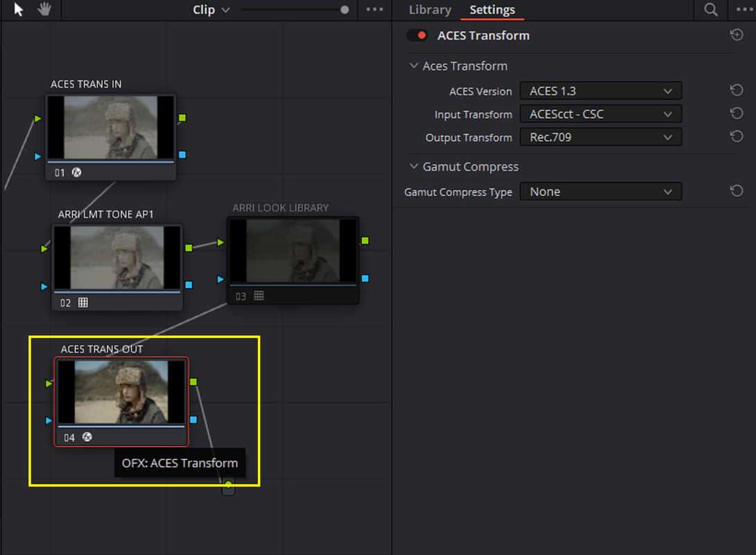The width and height of the screenshot is (756, 555).
Task: Click node 02's blue key input connector
Action: (x=44, y=287)
